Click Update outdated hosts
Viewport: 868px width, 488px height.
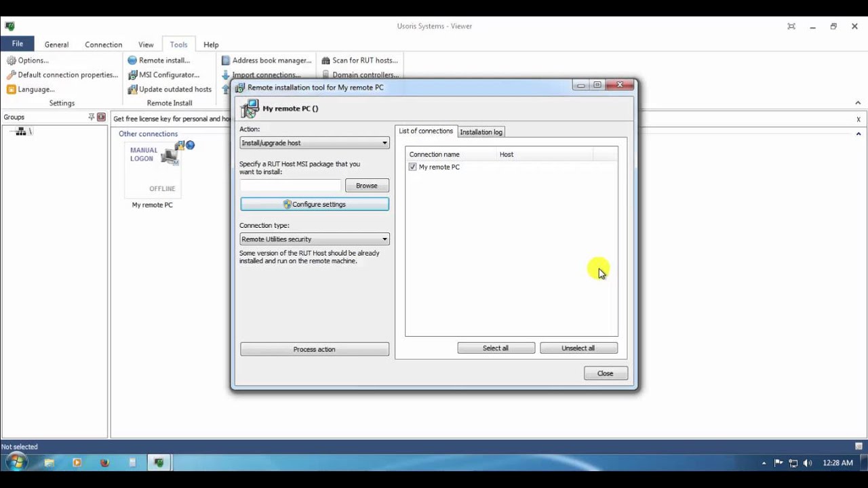[170, 89]
